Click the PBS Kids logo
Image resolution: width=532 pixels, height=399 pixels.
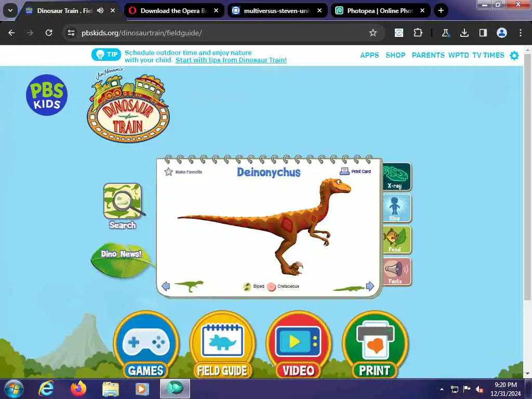(x=47, y=95)
